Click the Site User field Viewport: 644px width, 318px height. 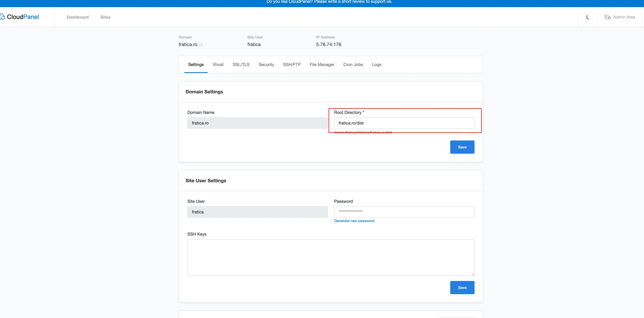tap(257, 212)
